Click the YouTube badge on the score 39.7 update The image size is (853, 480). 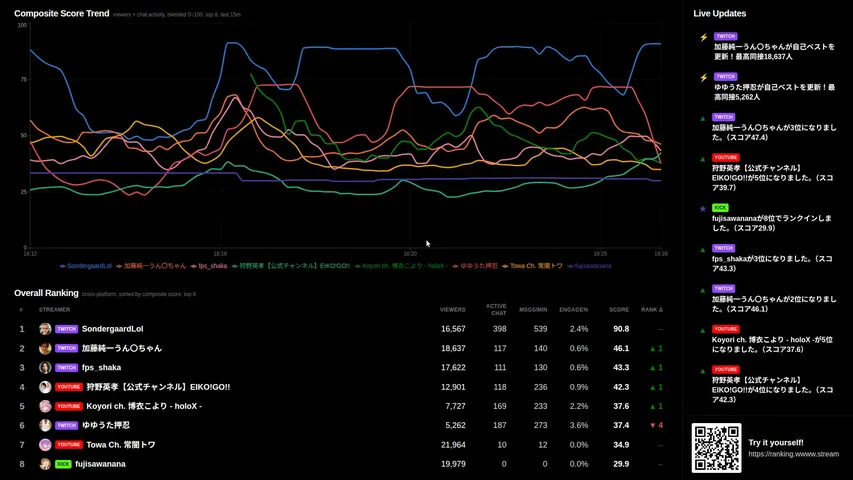(726, 157)
